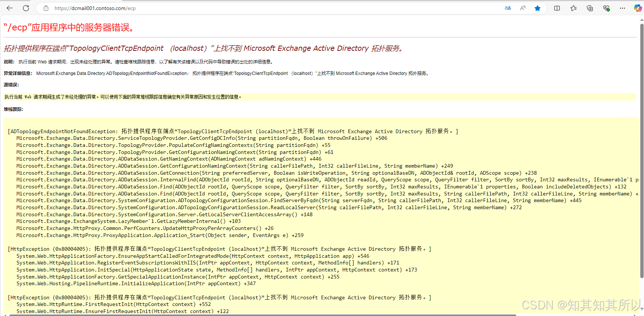Click the HttpApplication.InitSpecial stack line

[x=217, y=270]
